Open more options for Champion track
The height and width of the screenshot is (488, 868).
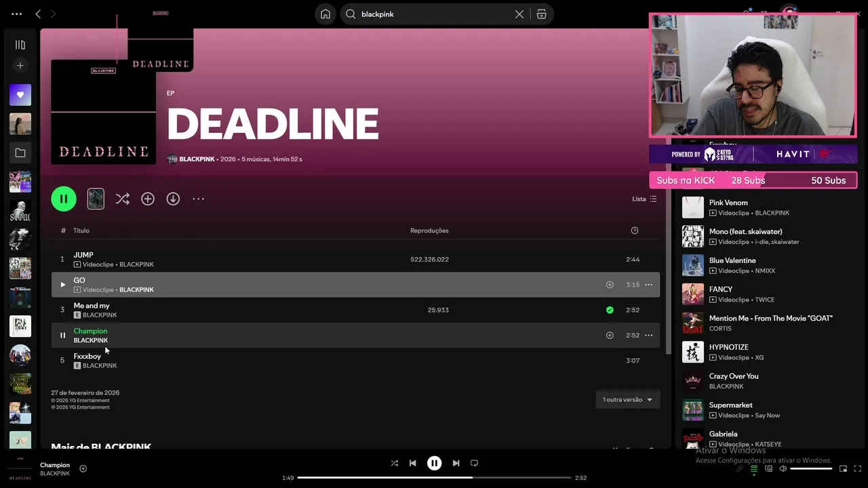(649, 335)
